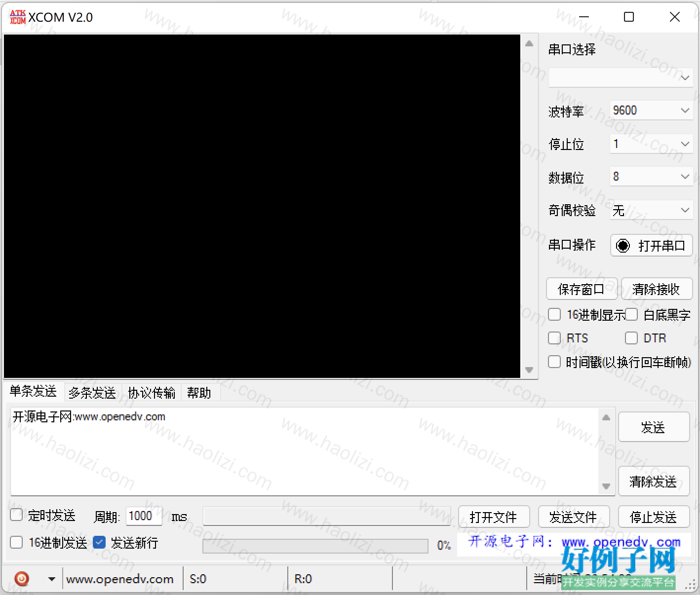Click the 清除发送 button

pos(654,482)
